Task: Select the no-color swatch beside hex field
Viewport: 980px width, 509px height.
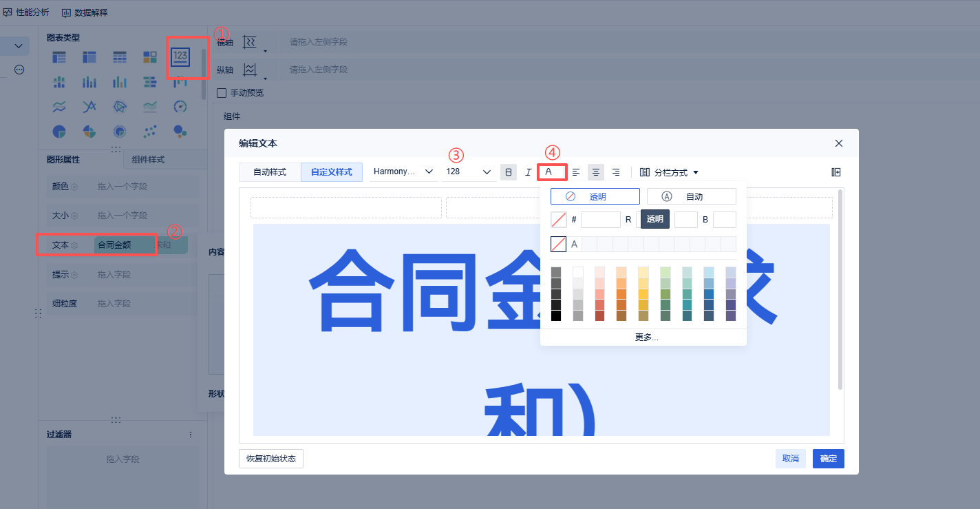Action: (x=559, y=220)
